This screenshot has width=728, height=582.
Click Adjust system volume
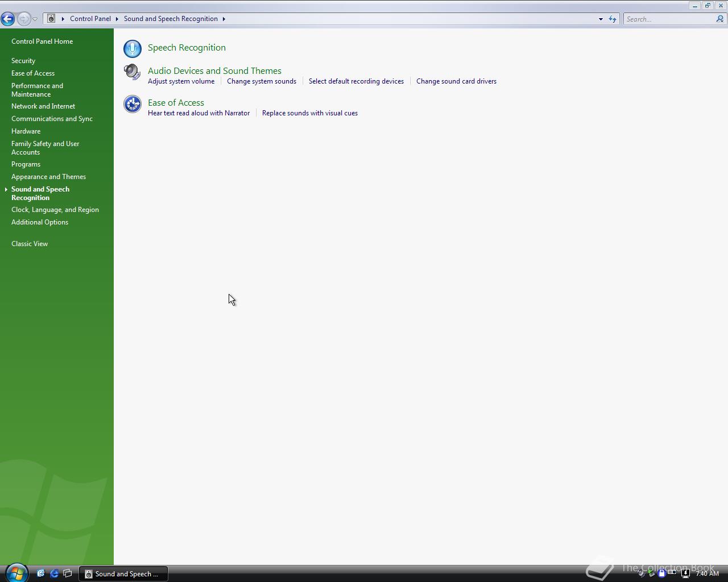pyautogui.click(x=181, y=81)
